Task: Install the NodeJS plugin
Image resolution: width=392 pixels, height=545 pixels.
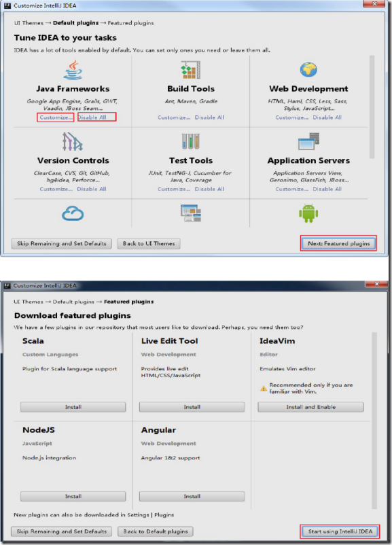Action: [73, 496]
